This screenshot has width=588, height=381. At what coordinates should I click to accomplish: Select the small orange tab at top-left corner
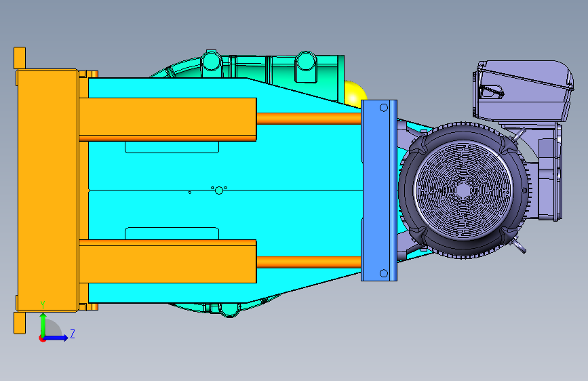tap(20, 58)
